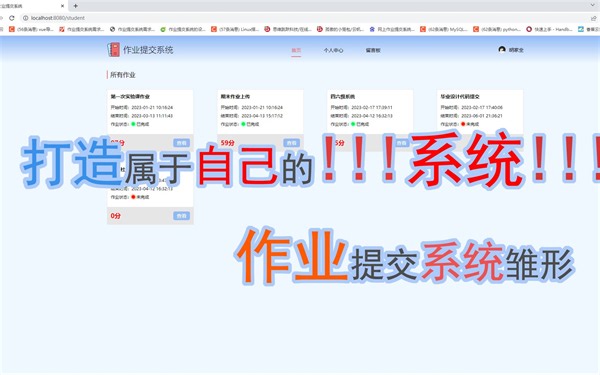Switch to the 留言板 nav tab
This screenshot has height=375, width=600.
tap(373, 50)
